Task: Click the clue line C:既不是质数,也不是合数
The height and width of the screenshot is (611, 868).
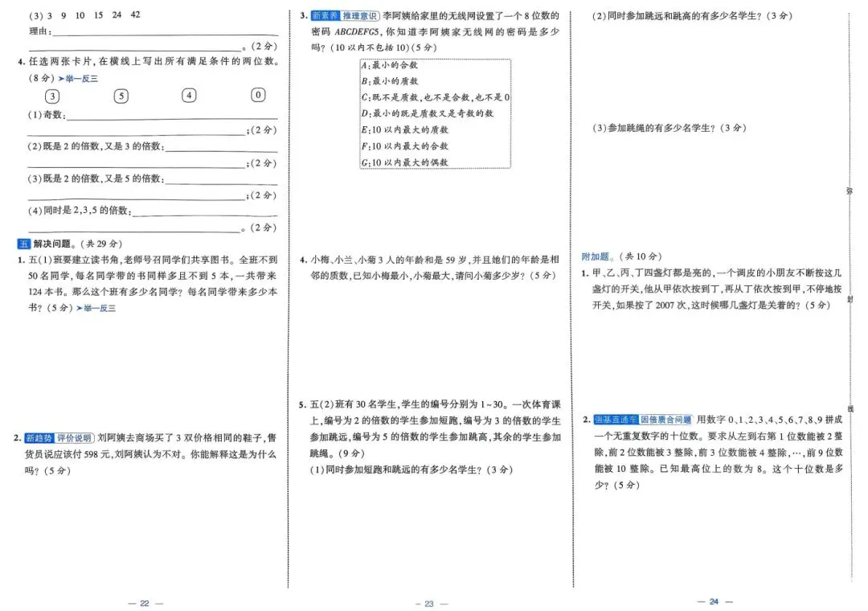Action: coord(435,97)
